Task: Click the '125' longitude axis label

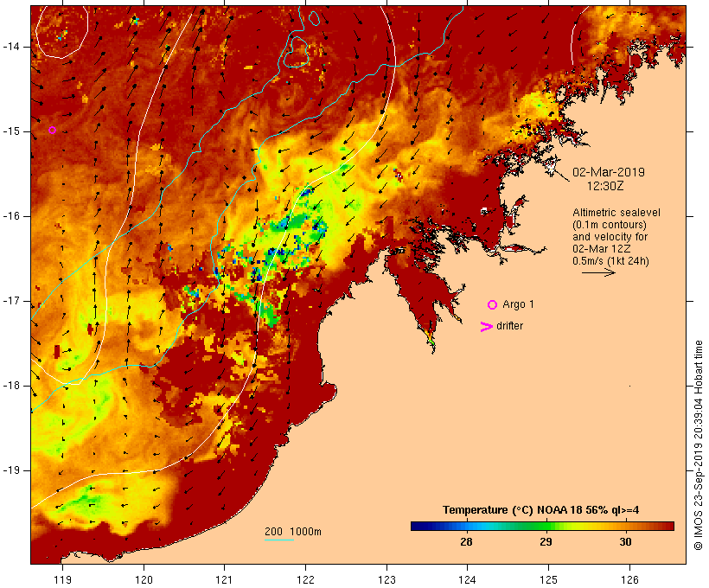Action: 548,580
